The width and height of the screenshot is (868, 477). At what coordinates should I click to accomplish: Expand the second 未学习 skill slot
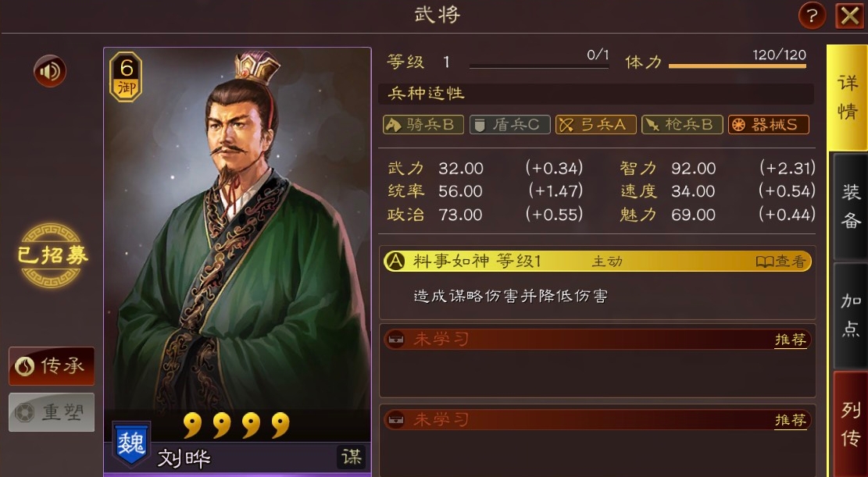click(x=598, y=420)
